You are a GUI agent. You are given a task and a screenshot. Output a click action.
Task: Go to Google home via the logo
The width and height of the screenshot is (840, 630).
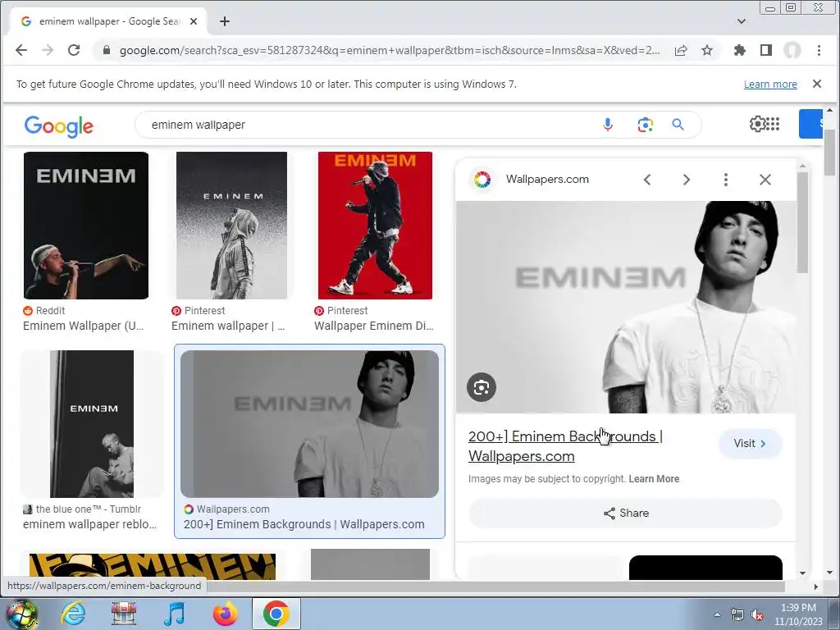tap(59, 126)
